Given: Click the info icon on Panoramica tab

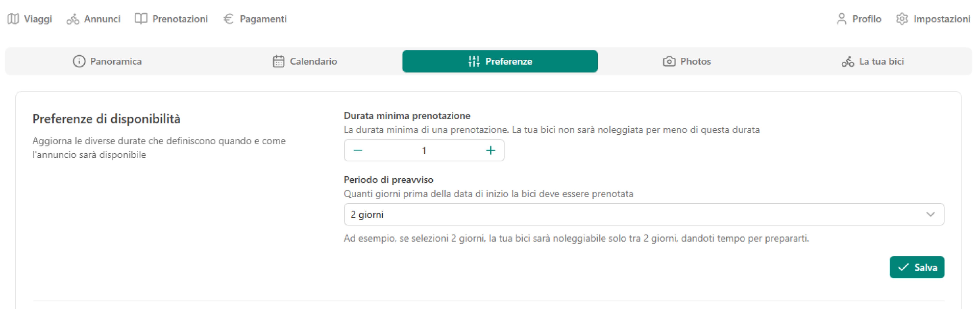Looking at the screenshot, I should (x=79, y=61).
